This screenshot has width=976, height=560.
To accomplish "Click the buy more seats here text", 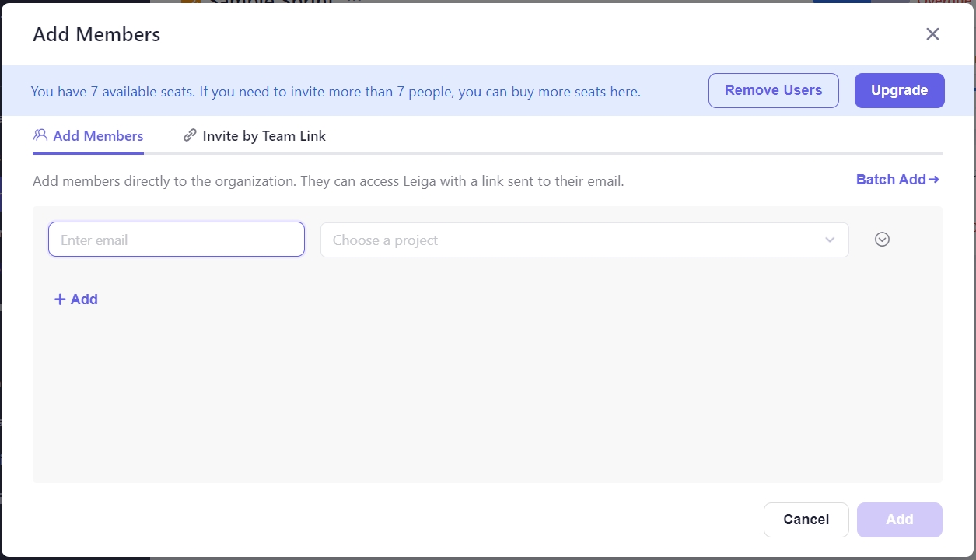I will click(x=587, y=92).
